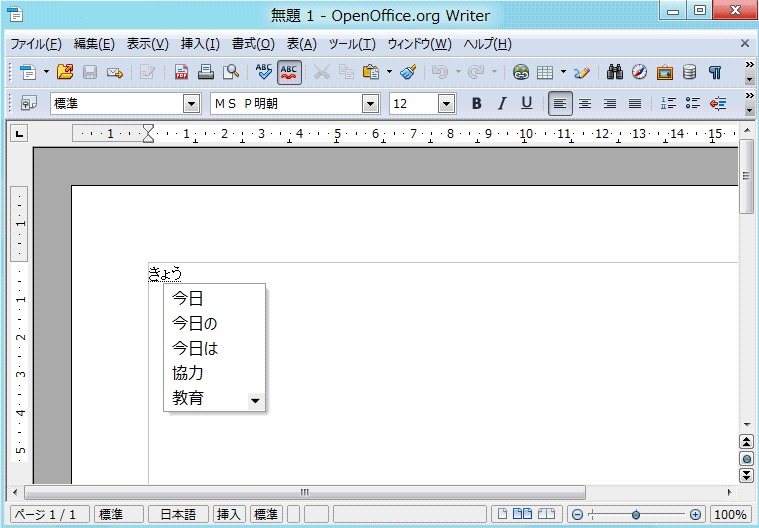Screen dimensions: 759x528
Task: Toggle Underline formatting
Action: coord(527,103)
